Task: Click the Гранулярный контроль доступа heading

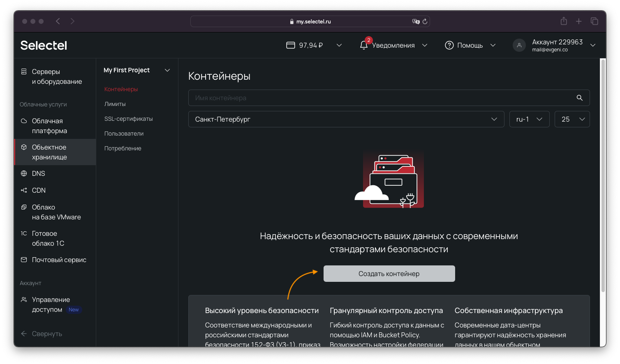Action: click(x=386, y=311)
